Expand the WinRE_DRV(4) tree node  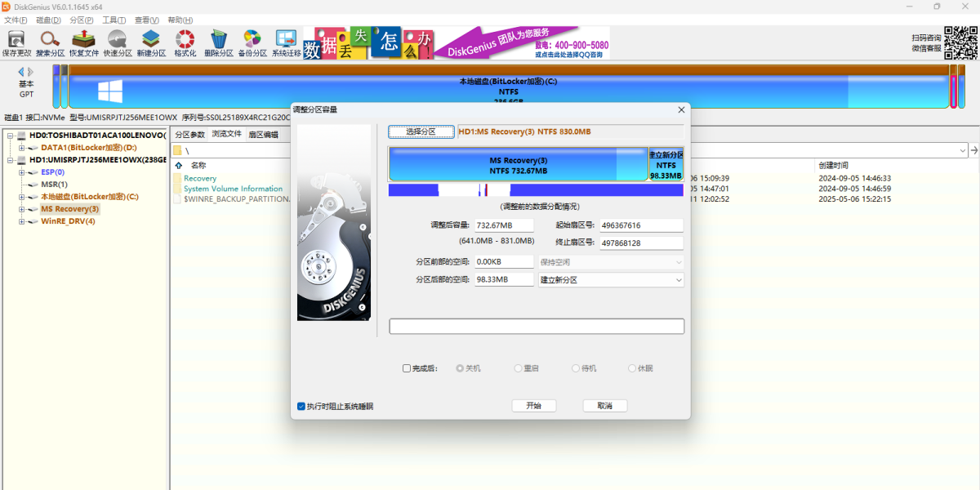22,221
